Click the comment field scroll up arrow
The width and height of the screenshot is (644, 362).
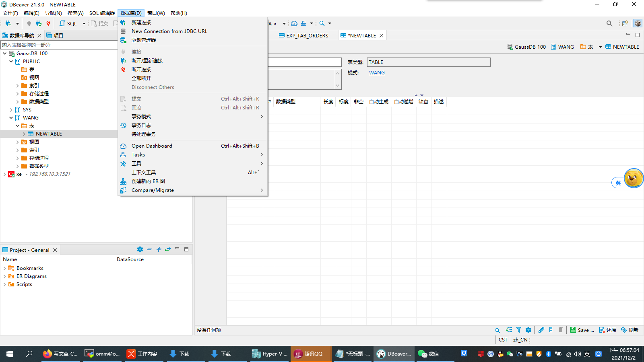tap(337, 74)
